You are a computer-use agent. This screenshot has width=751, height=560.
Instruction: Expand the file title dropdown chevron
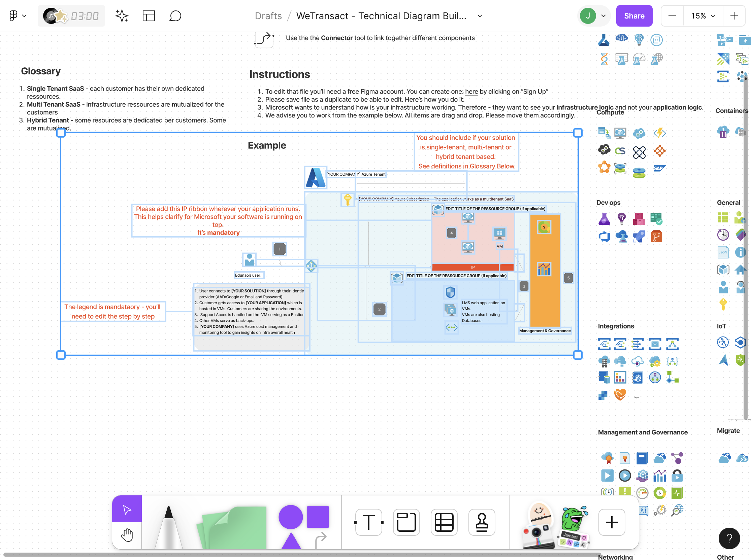480,16
